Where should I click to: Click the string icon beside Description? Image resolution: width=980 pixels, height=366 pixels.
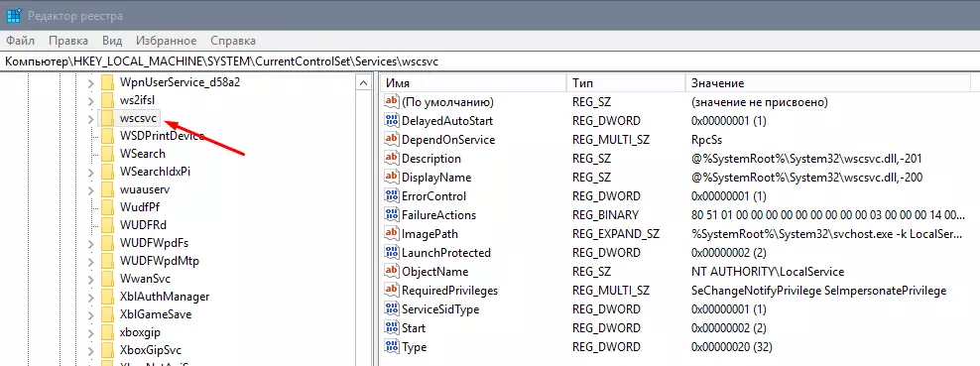(x=392, y=159)
